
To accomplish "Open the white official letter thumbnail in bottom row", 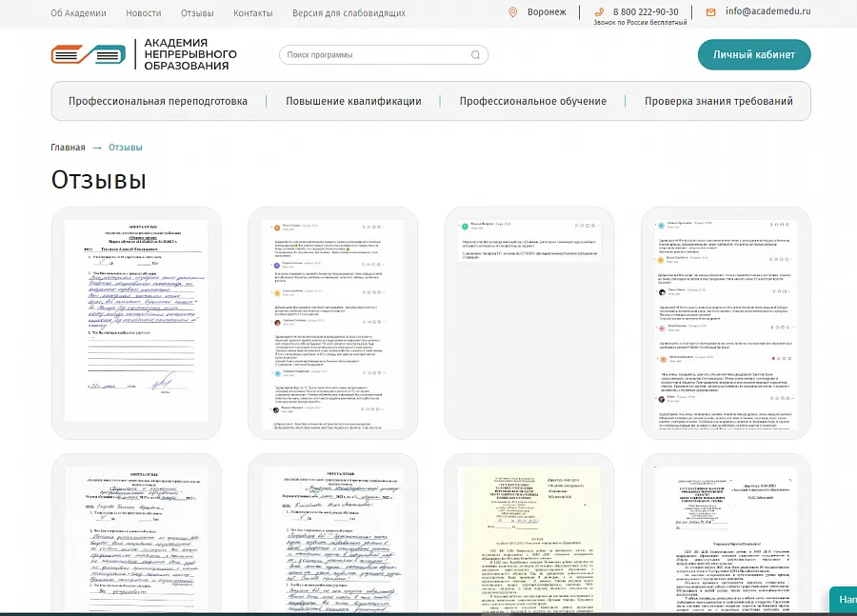I will (726, 533).
